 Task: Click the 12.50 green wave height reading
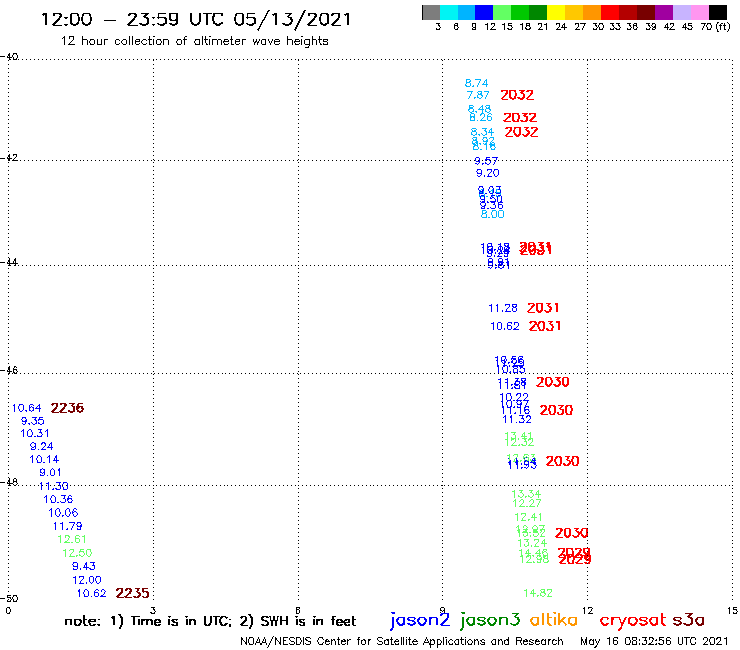77,553
